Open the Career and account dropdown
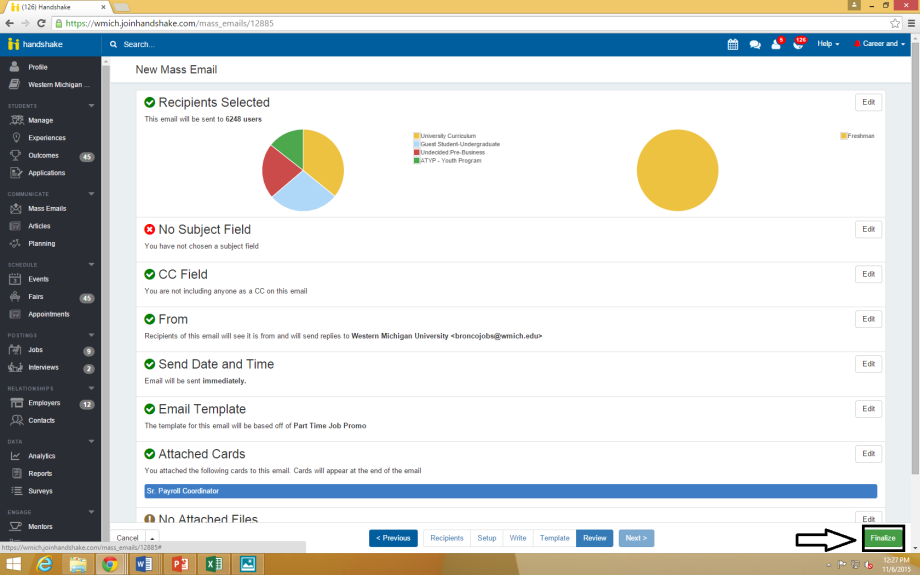The height and width of the screenshot is (575, 920). (x=880, y=44)
